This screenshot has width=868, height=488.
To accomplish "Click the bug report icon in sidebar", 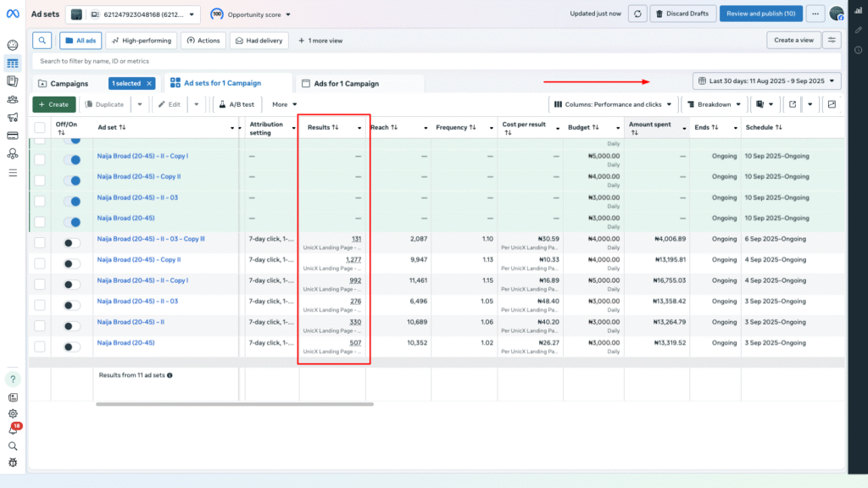I will tap(13, 463).
